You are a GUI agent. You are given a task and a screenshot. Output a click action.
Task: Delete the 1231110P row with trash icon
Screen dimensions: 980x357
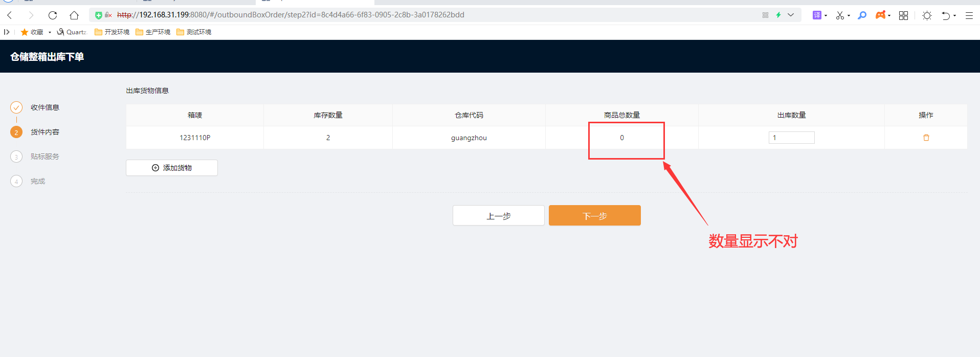pyautogui.click(x=926, y=138)
